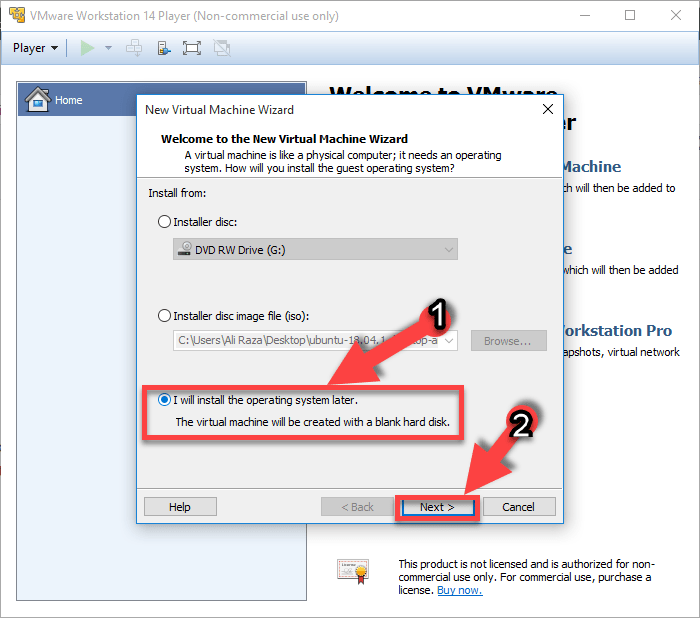
Task: Choose I will install the operating system later
Action: [165, 400]
